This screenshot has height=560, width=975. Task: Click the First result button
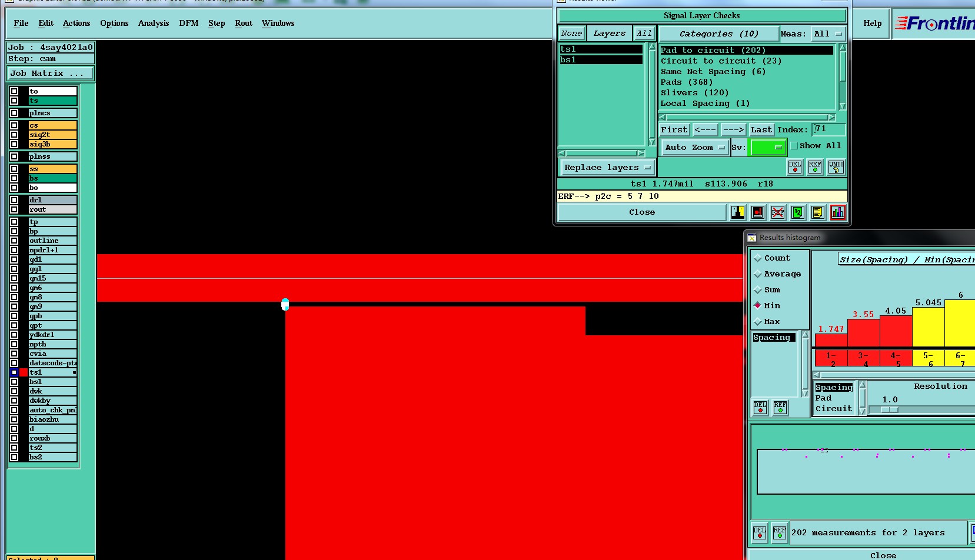[x=674, y=130]
